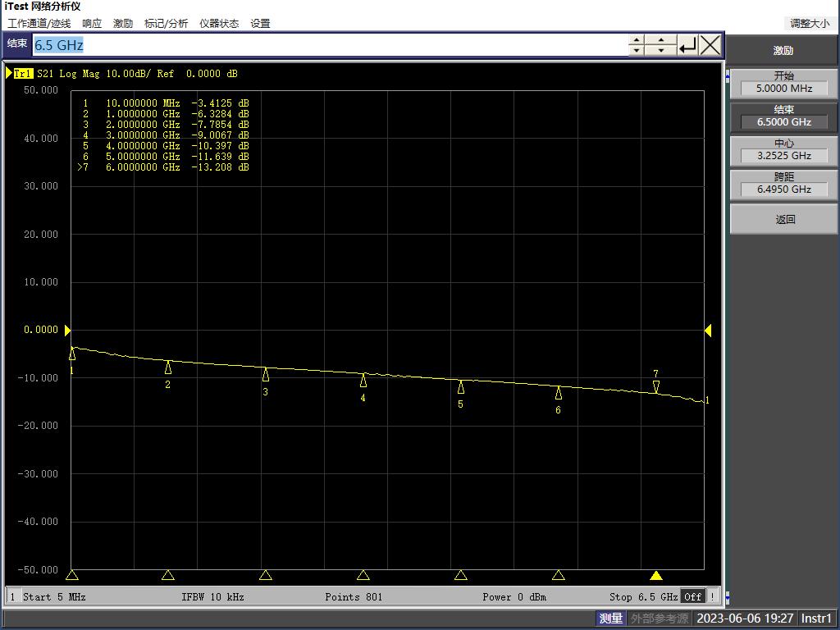The image size is (840, 630).
Task: Toggle the 外部参考源 indicator
Action: [x=659, y=619]
